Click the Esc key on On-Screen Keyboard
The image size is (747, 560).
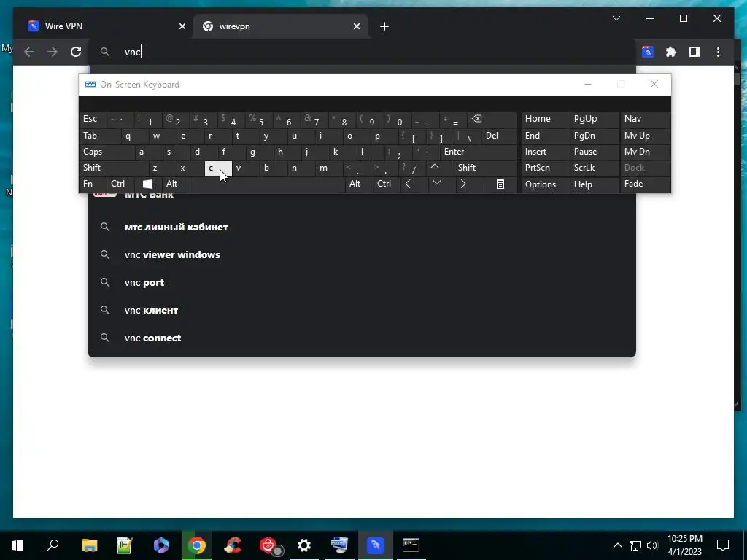coord(93,120)
